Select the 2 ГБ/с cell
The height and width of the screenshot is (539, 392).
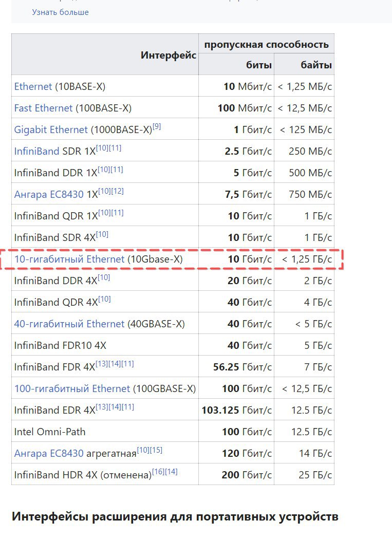tap(304, 281)
